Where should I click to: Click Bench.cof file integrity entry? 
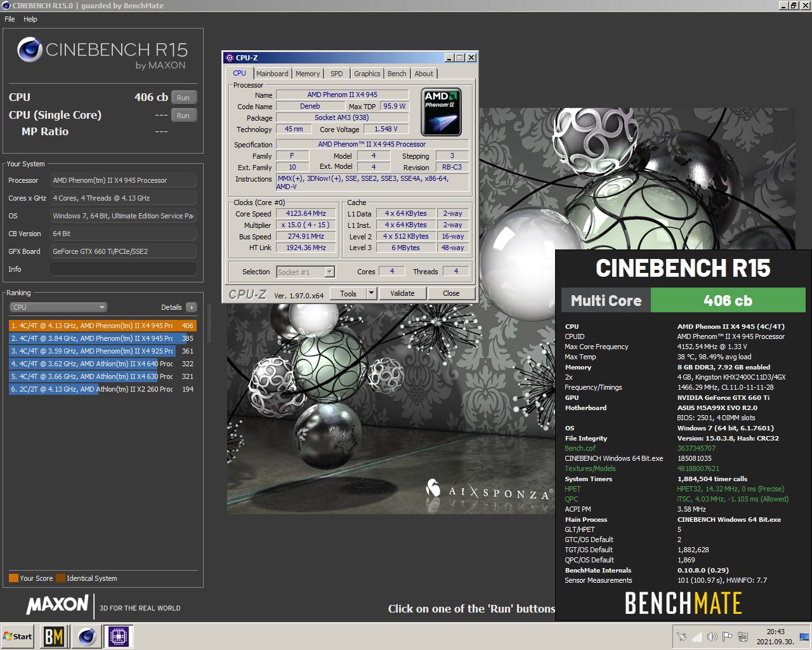click(x=580, y=448)
